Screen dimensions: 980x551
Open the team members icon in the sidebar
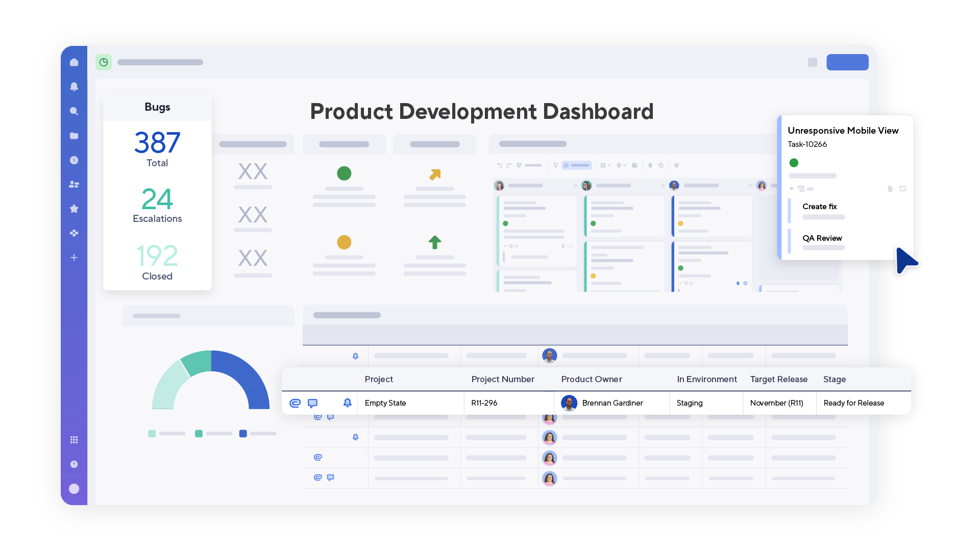click(x=75, y=184)
